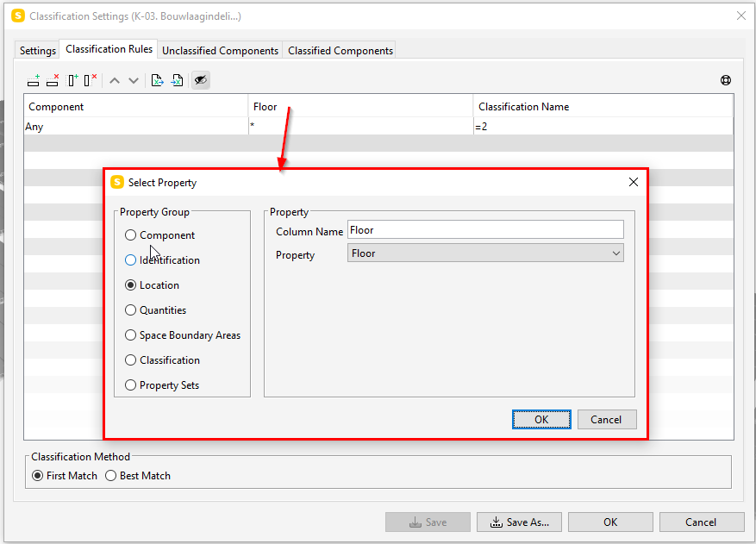Select the Location property group radio
Viewport: 756px width, 544px height.
pyautogui.click(x=130, y=285)
